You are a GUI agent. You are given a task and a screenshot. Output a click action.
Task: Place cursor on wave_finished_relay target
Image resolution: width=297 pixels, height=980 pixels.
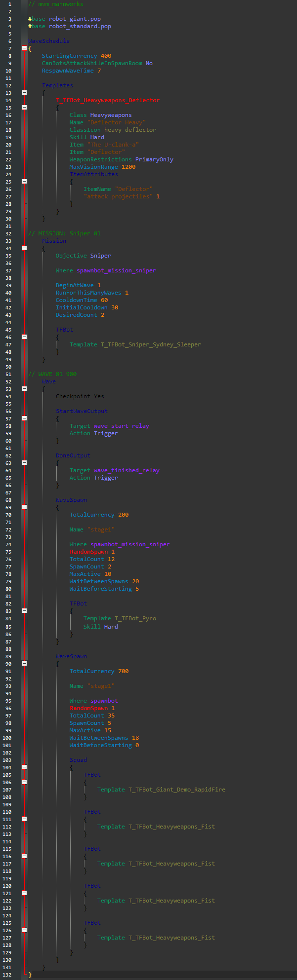(x=127, y=470)
